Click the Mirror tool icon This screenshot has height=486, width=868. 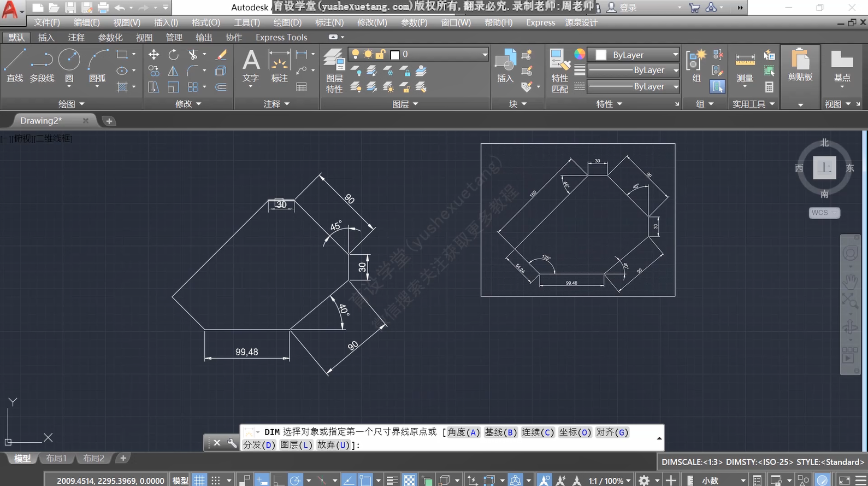[173, 71]
